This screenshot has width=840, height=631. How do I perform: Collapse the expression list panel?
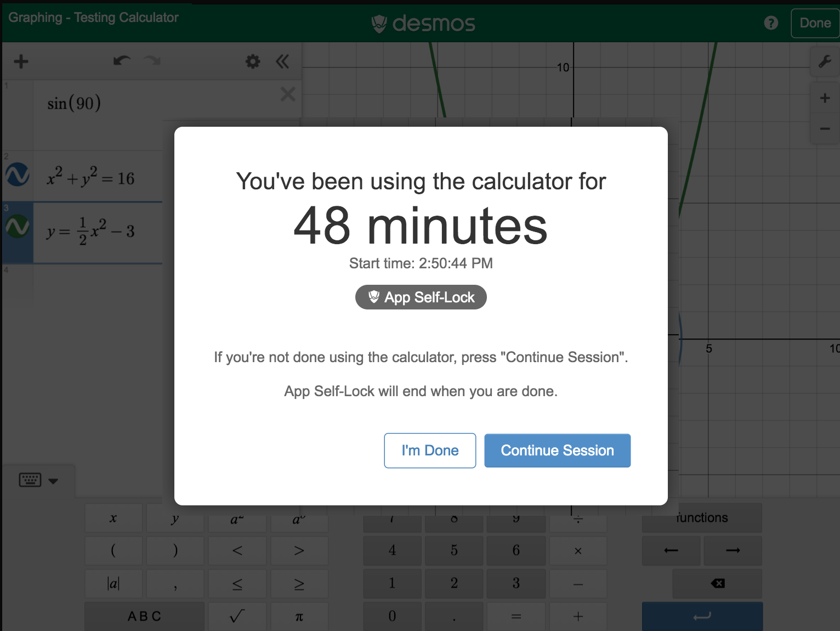282,61
